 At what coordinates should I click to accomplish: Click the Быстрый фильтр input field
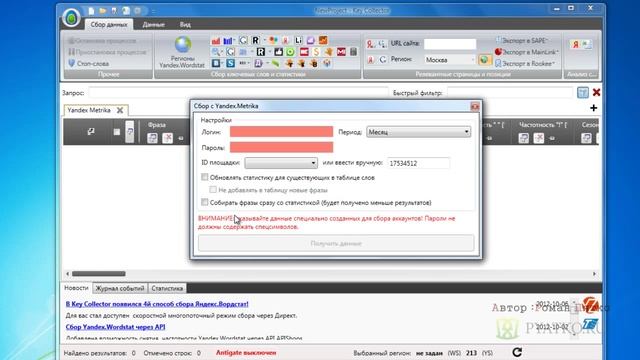pyautogui.click(x=510, y=93)
